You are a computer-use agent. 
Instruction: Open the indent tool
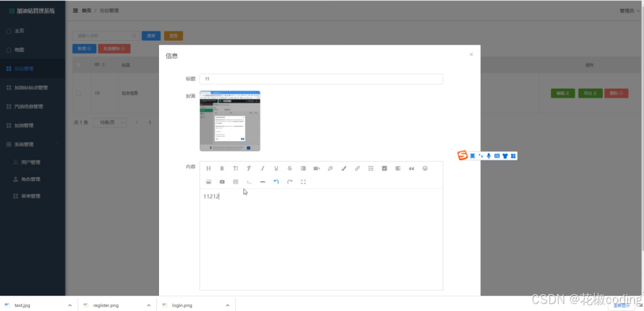[303, 168]
